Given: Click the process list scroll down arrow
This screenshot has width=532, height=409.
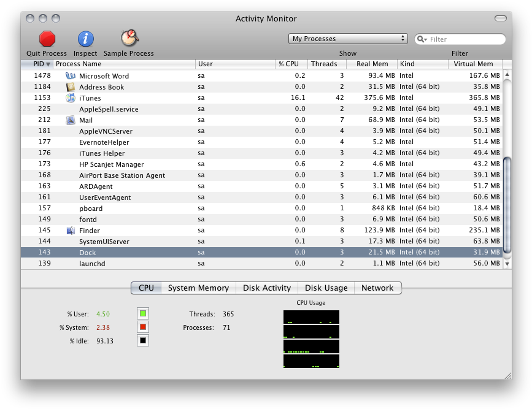Looking at the screenshot, I should (x=507, y=264).
